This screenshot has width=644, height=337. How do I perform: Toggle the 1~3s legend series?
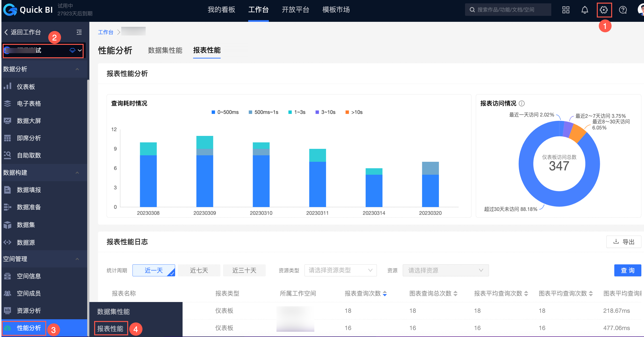(297, 112)
